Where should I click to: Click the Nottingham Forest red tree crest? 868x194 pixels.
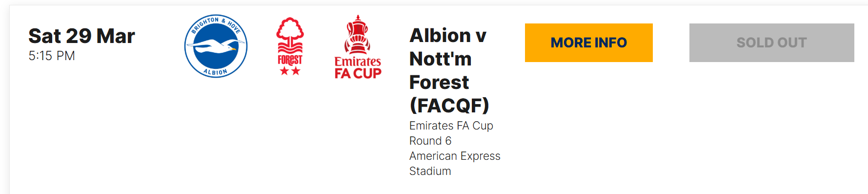click(290, 46)
